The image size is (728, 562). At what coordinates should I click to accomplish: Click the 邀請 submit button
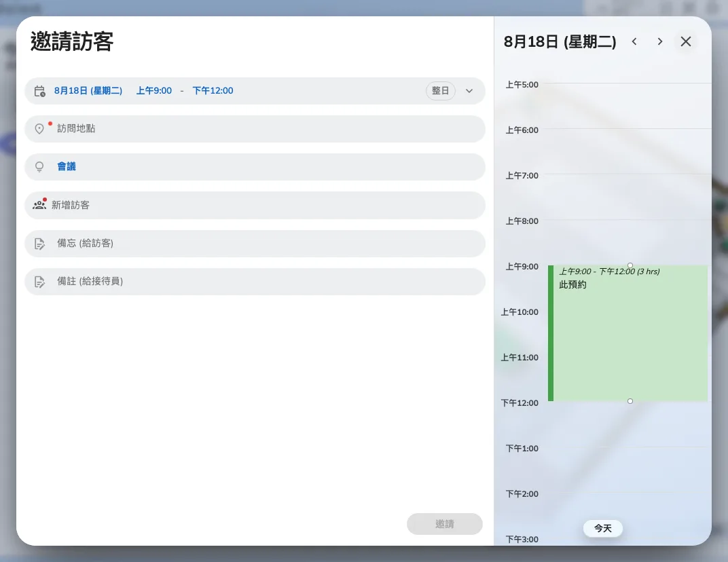coord(445,524)
